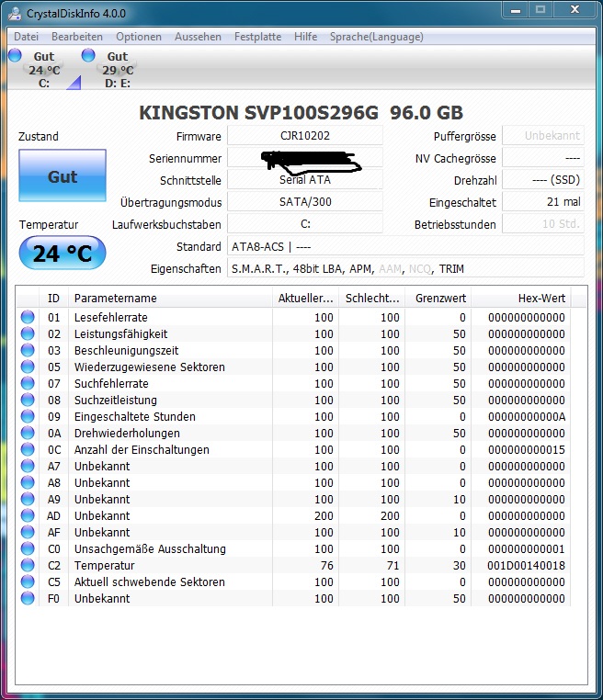Click the Eigenschaften field with TRIM
603x700 pixels.
coord(405,268)
